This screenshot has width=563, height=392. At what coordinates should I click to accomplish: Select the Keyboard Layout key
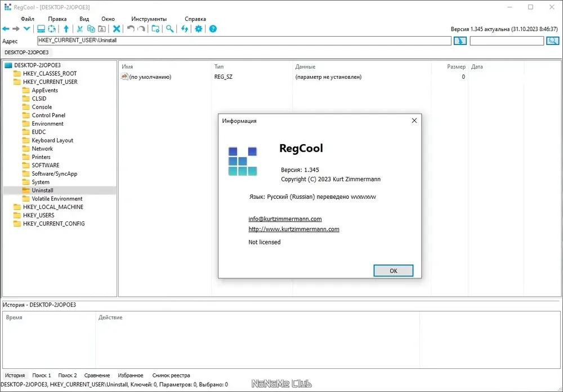[52, 140]
